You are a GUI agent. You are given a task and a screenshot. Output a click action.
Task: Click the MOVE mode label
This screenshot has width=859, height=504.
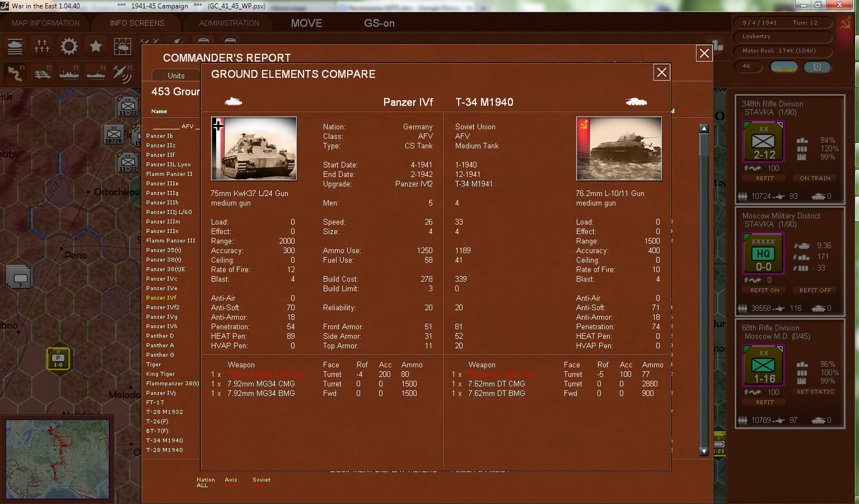[306, 23]
